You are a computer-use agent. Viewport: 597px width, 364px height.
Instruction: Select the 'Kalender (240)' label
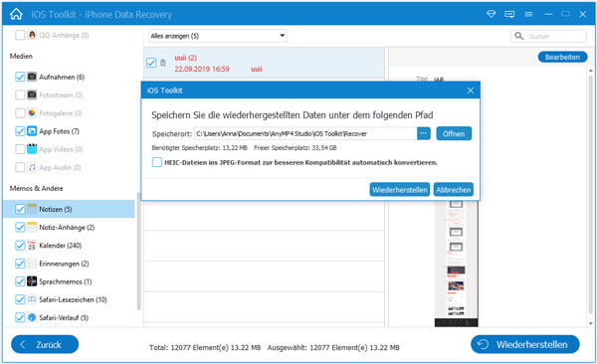pos(60,246)
